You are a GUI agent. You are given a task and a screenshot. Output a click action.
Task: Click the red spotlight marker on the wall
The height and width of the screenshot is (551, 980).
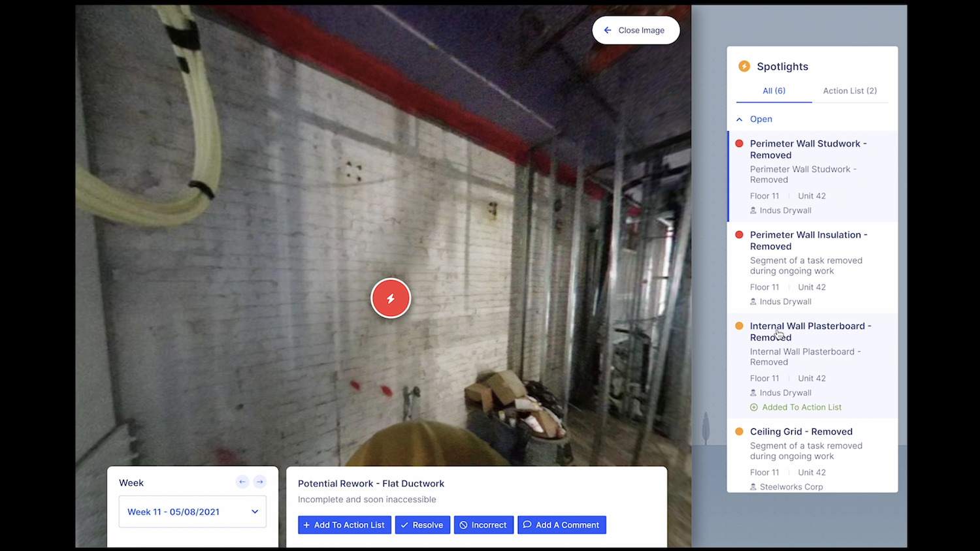click(x=391, y=298)
